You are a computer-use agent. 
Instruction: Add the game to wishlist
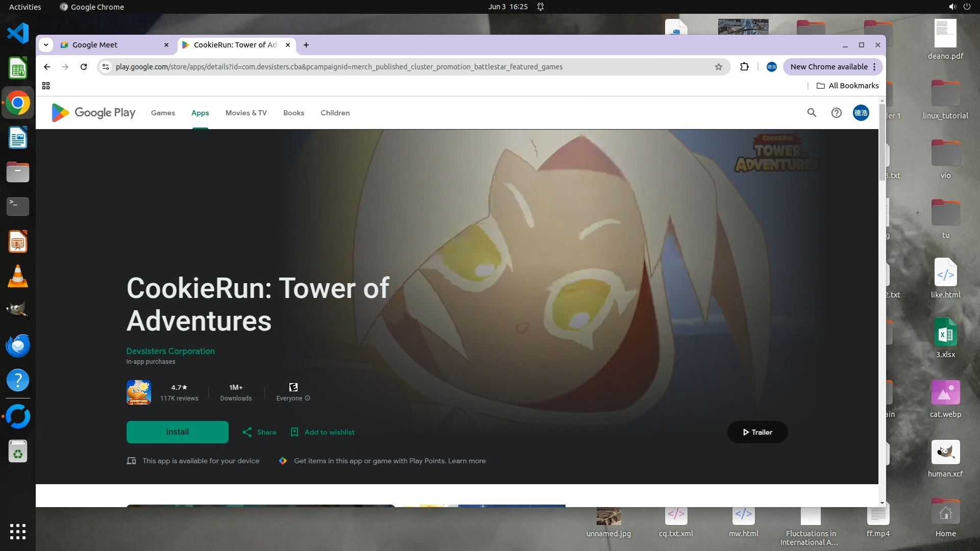(x=323, y=432)
